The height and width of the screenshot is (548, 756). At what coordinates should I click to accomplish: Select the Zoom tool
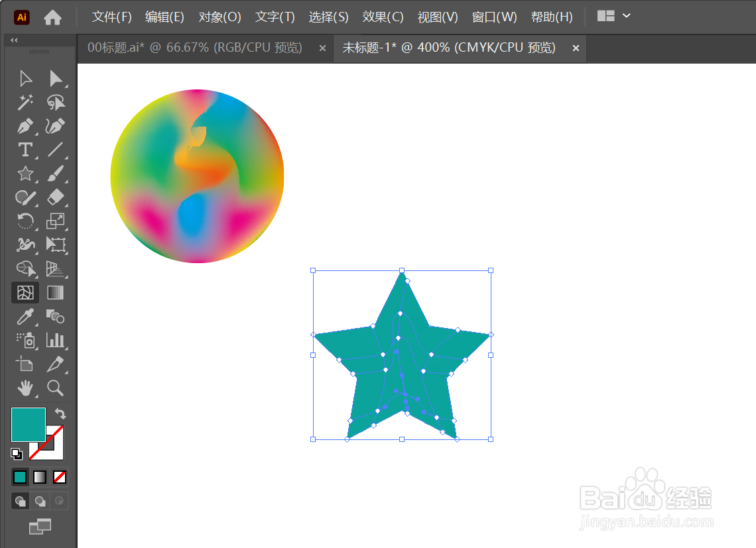[x=56, y=388]
